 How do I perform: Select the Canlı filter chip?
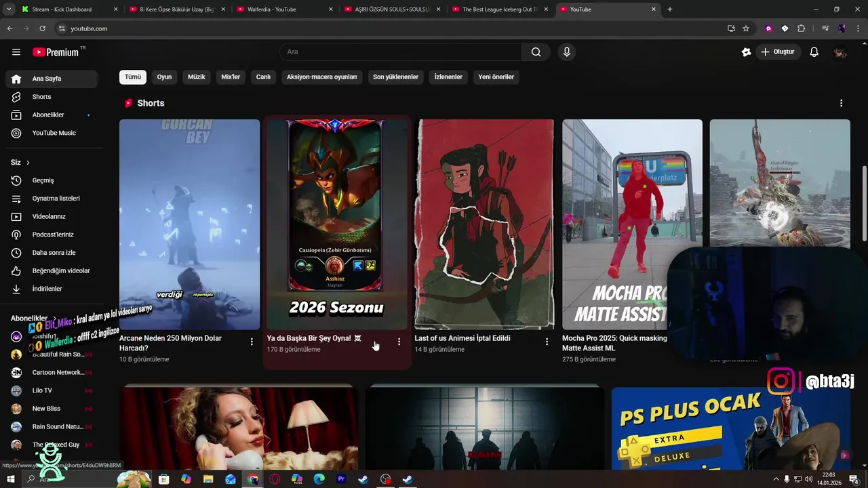click(263, 77)
